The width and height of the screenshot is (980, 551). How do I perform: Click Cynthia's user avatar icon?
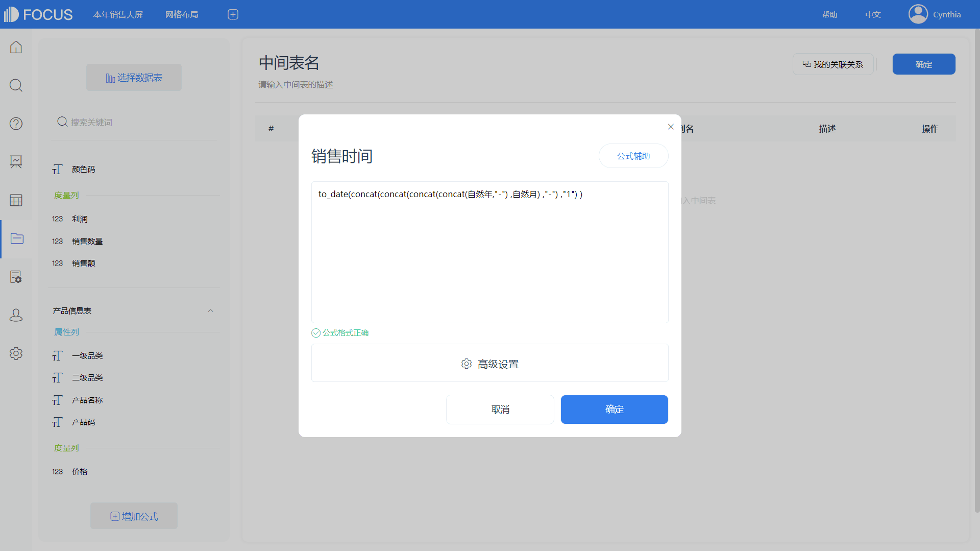(x=918, y=14)
